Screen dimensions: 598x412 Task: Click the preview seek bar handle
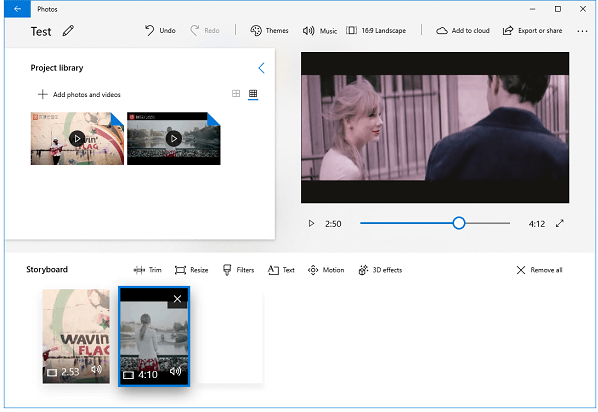tap(459, 223)
